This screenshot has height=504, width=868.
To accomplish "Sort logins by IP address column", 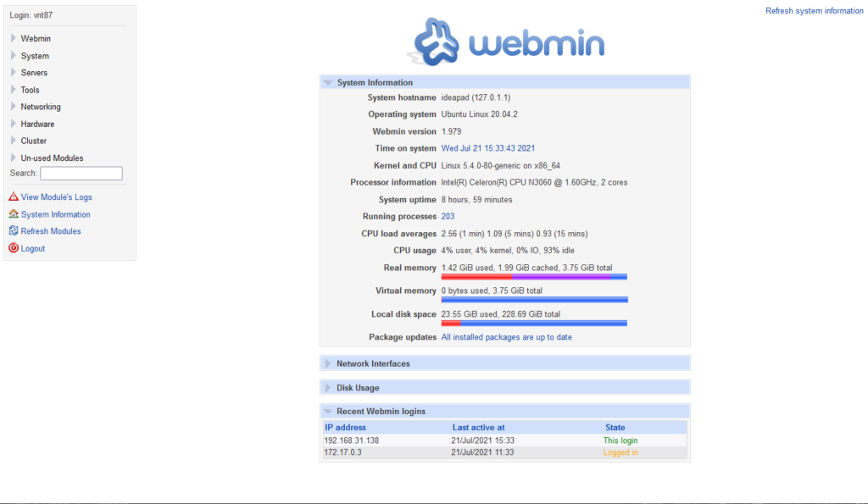I will coord(346,427).
